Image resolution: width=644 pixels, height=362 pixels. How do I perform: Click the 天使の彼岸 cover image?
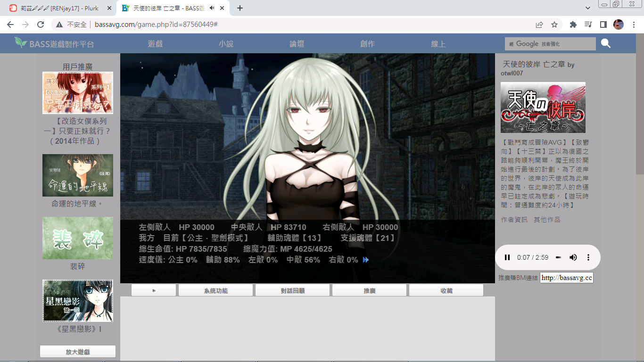coord(543,107)
